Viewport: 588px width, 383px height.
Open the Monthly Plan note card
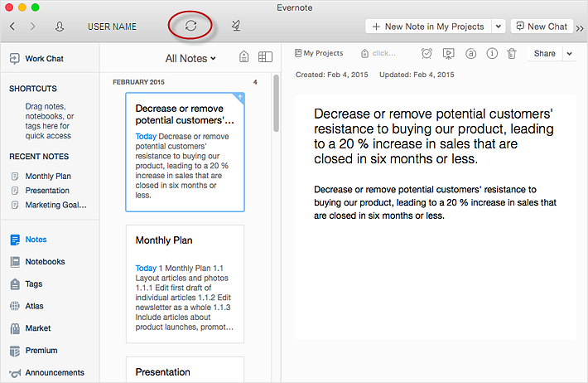coord(185,284)
